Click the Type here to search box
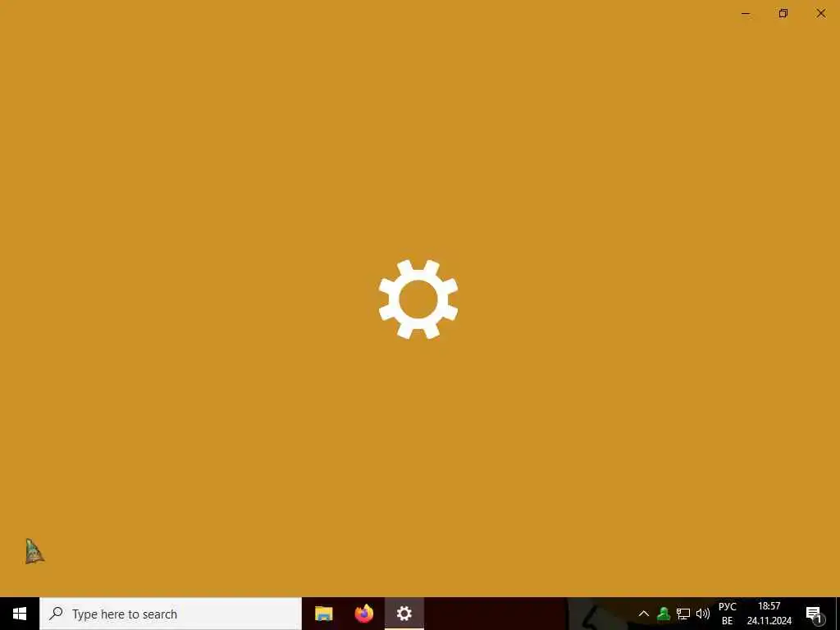 pos(171,614)
